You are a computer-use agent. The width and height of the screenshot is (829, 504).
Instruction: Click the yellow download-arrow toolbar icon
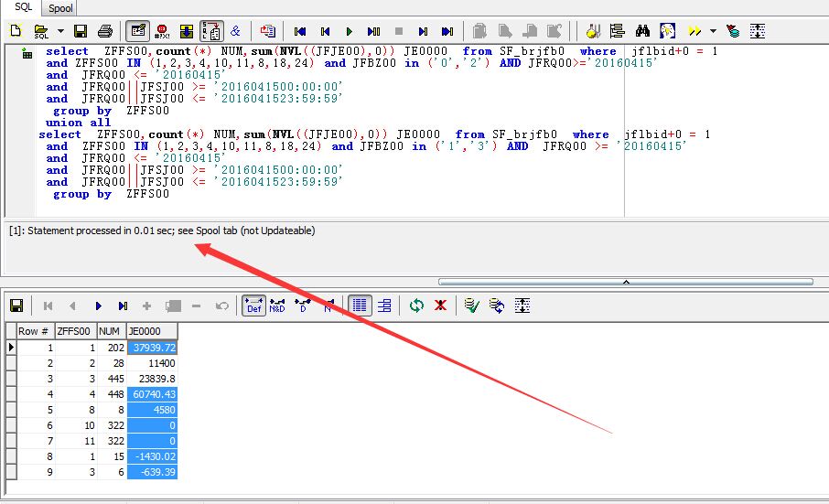pyautogui.click(x=186, y=31)
